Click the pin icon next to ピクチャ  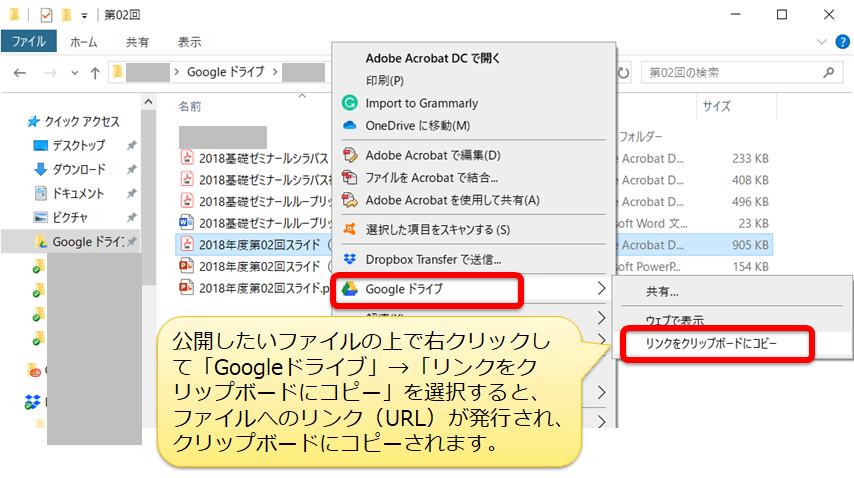coord(131,217)
